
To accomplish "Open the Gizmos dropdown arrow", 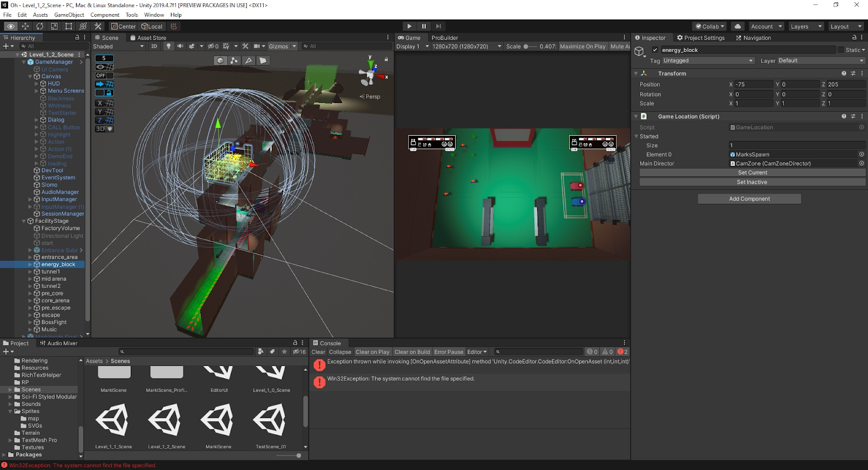I will click(x=295, y=46).
